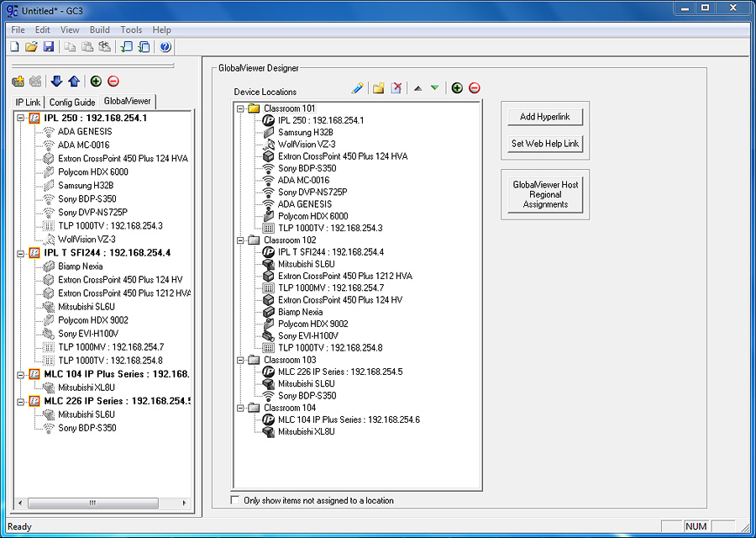Click the IP icon next to MLC 226 IP Series in Classroom 103

268,372
